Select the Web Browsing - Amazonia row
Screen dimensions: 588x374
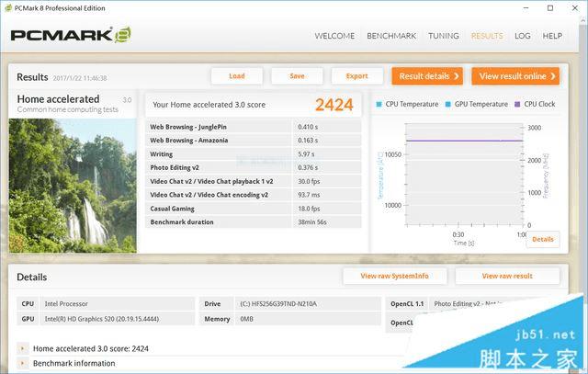[254, 141]
